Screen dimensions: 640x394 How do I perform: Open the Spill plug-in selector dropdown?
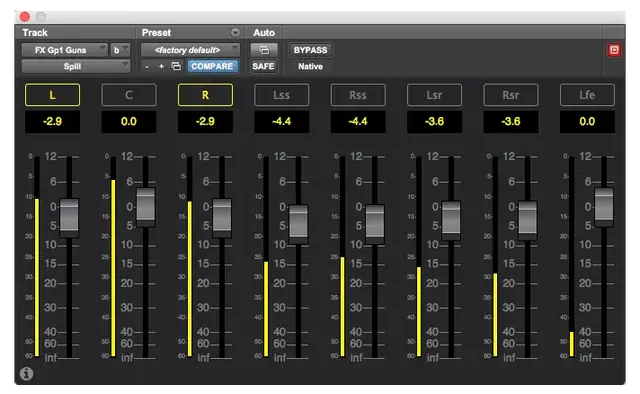[x=76, y=66]
